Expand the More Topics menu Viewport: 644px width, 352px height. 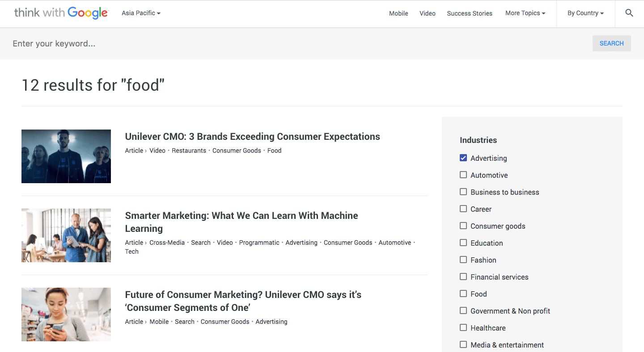coord(525,13)
